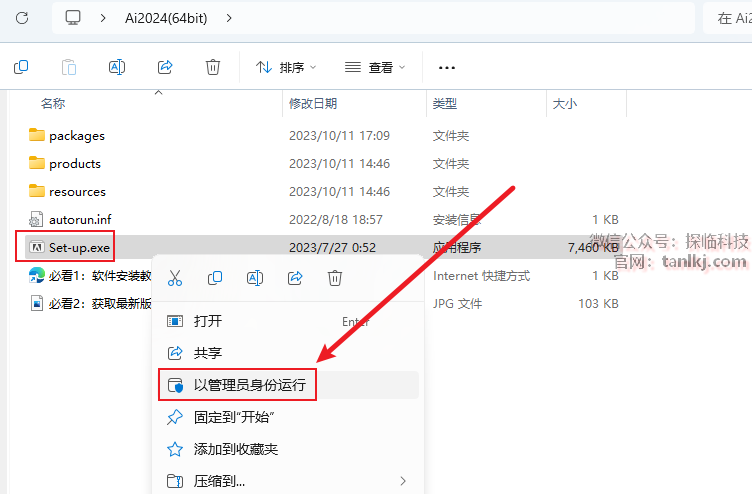Select the packages folder
The image size is (752, 494).
coord(77,136)
